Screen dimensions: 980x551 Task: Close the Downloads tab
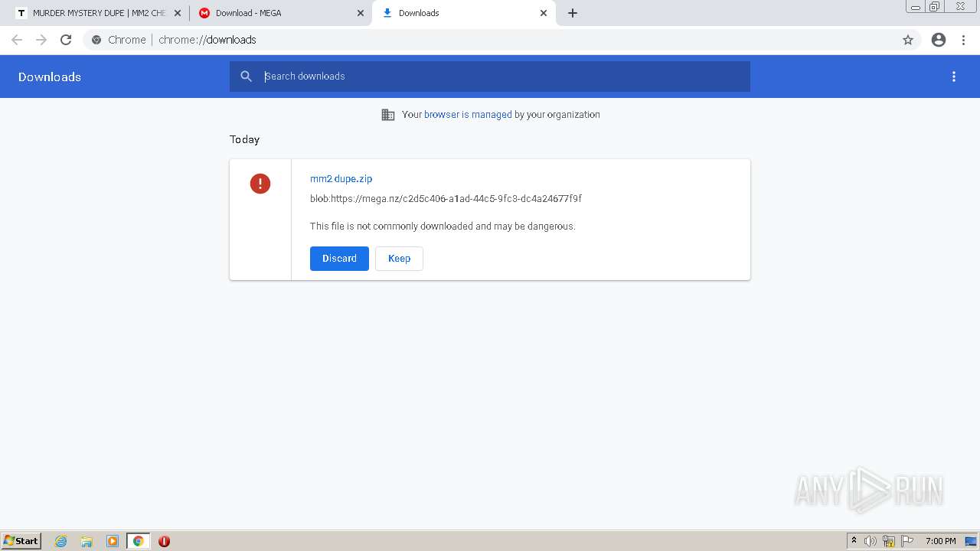point(544,13)
